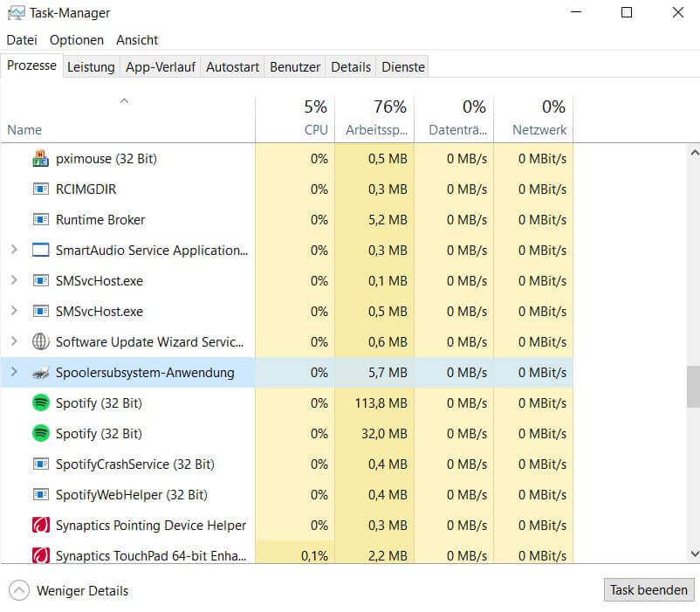This screenshot has width=700, height=612.
Task: Click the Weniger Details link
Action: pyautogui.click(x=83, y=590)
